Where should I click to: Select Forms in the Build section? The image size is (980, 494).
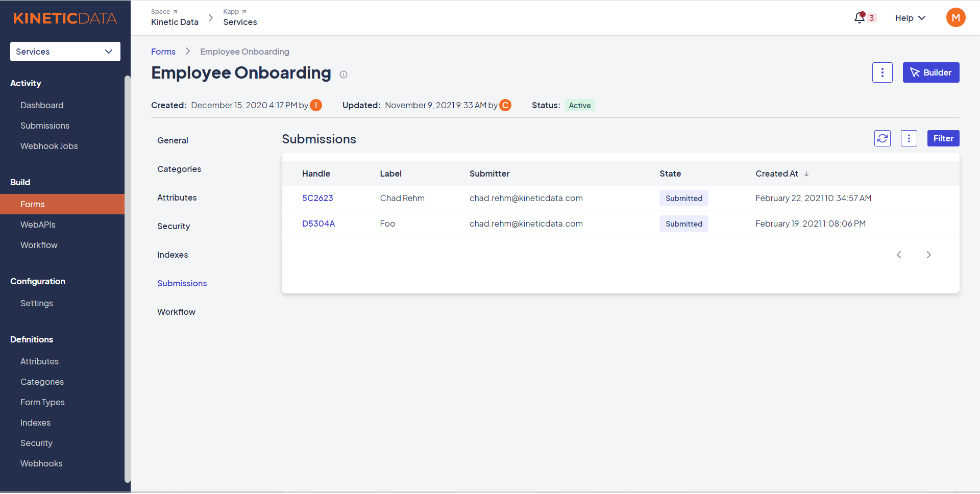coord(62,204)
